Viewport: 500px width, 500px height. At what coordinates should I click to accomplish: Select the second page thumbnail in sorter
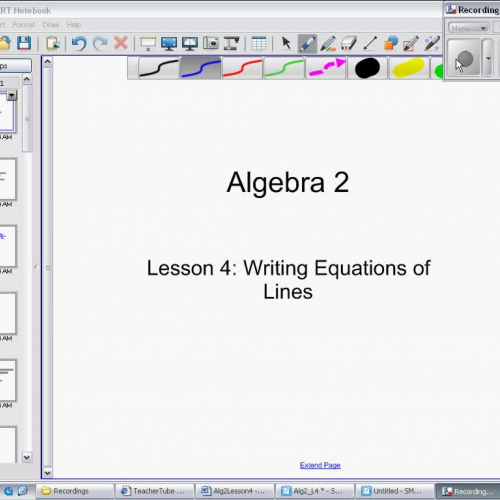click(7, 179)
